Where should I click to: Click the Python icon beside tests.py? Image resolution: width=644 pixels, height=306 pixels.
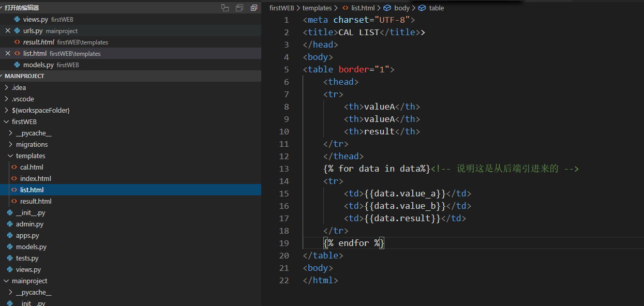pyautogui.click(x=10, y=258)
